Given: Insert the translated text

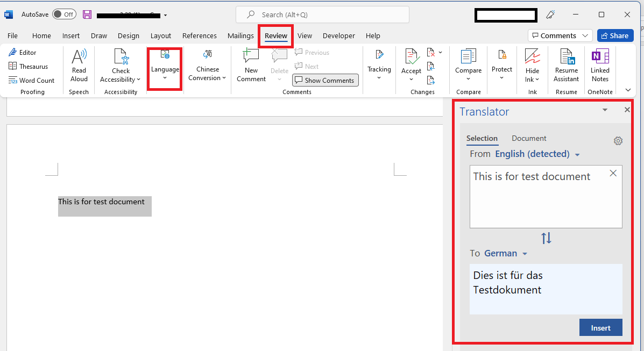Looking at the screenshot, I should (x=600, y=327).
